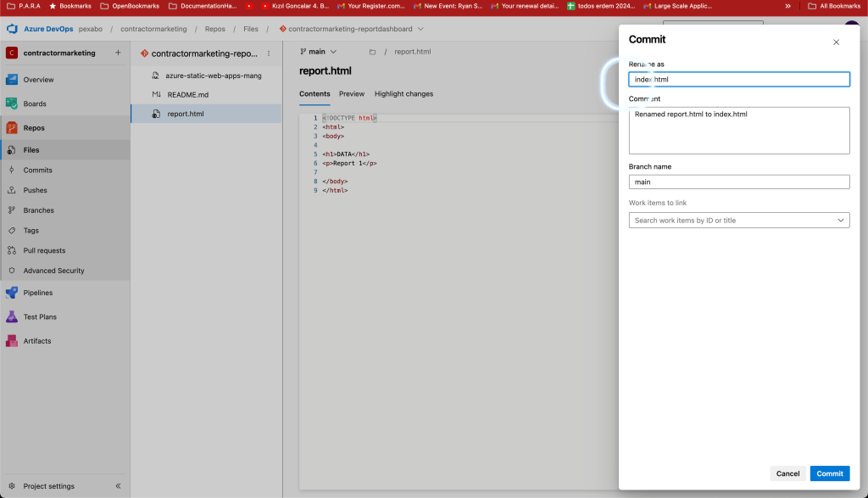The width and height of the screenshot is (868, 498).
Task: Click the Commit button
Action: 830,473
